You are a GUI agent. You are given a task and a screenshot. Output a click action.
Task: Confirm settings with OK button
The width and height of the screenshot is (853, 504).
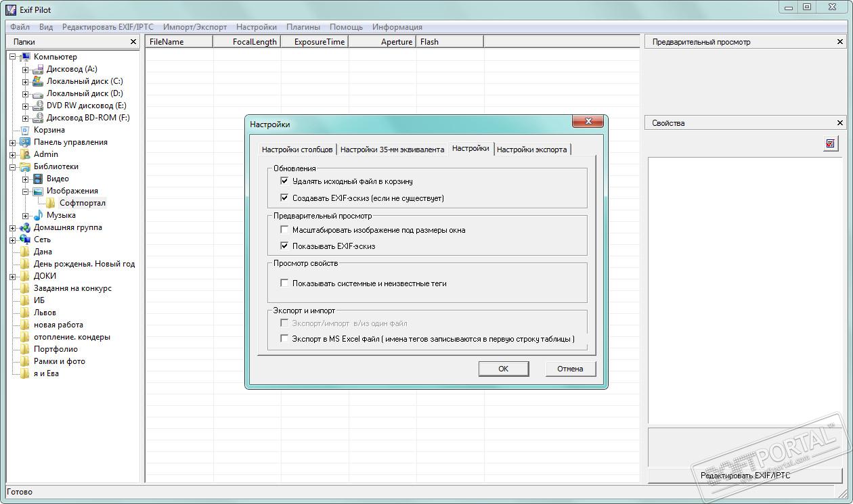point(503,369)
